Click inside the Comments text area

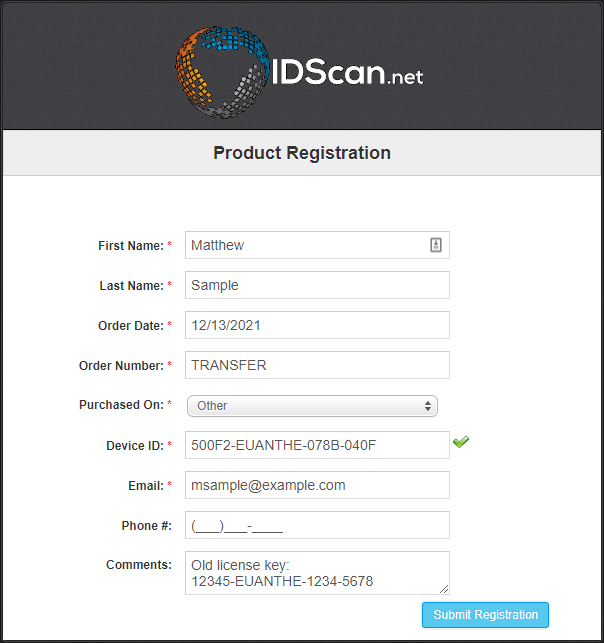click(317, 573)
